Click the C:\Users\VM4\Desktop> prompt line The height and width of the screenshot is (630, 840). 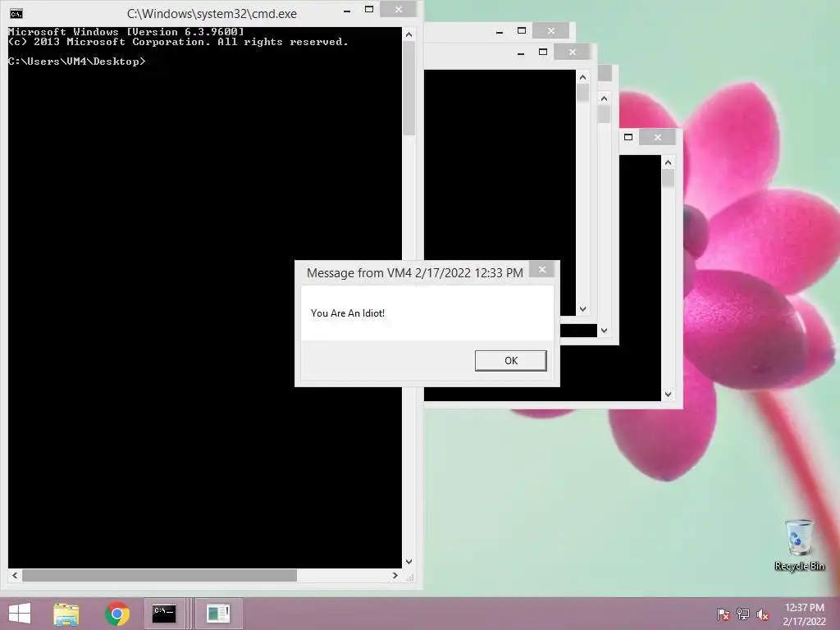(76, 62)
